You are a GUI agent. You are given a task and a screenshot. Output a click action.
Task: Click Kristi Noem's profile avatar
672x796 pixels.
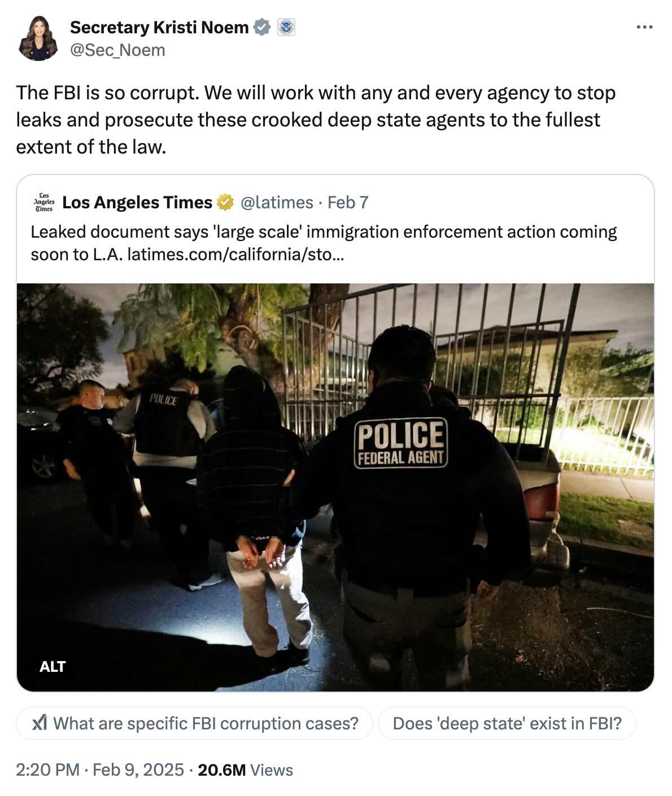[38, 38]
